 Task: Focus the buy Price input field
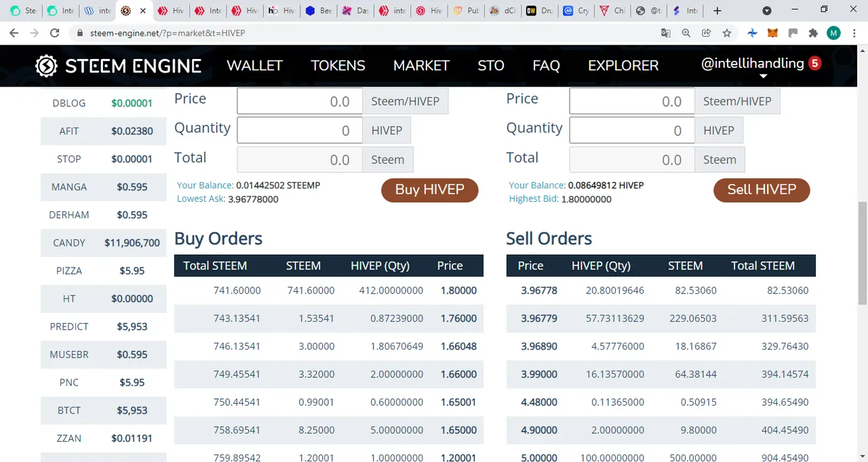coord(299,101)
